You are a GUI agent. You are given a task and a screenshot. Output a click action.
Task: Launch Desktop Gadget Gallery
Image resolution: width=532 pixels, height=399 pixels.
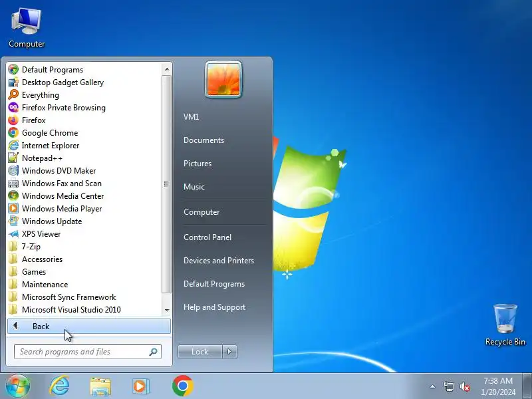click(x=56, y=82)
